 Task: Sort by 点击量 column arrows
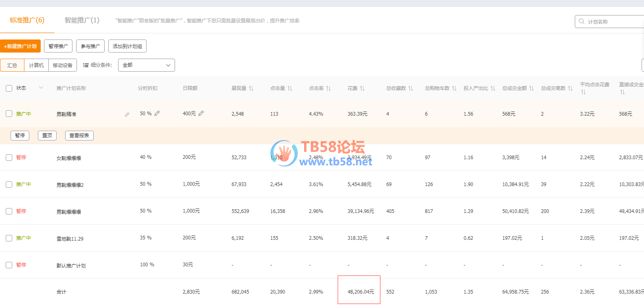click(290, 88)
